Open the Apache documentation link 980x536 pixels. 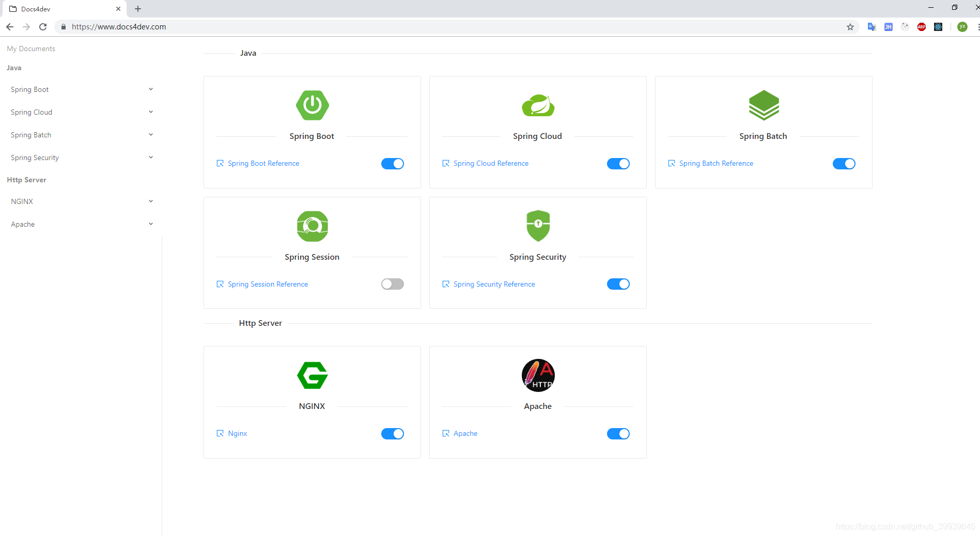coord(465,433)
